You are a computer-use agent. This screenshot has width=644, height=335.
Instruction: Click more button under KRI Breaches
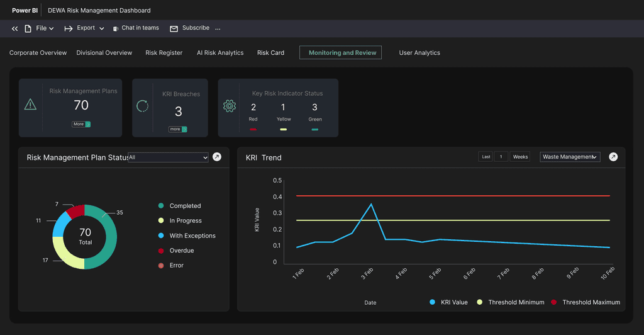point(178,129)
